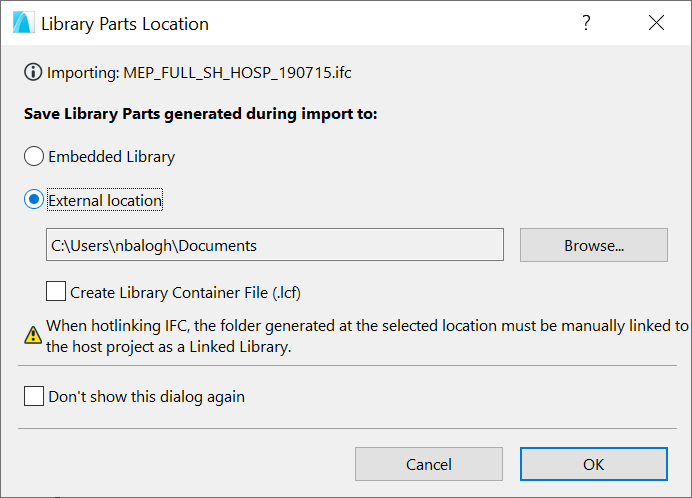Click the yellow warning triangle icon
This screenshot has height=498, width=692.
tap(33, 334)
